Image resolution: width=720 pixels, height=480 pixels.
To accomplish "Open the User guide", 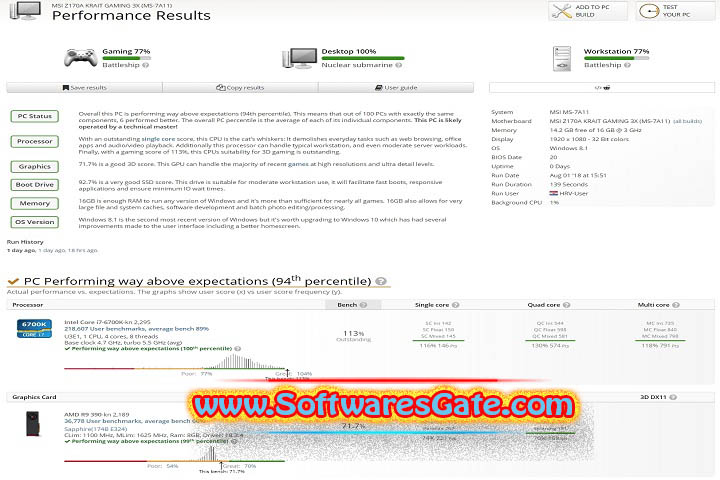I will click(x=396, y=87).
